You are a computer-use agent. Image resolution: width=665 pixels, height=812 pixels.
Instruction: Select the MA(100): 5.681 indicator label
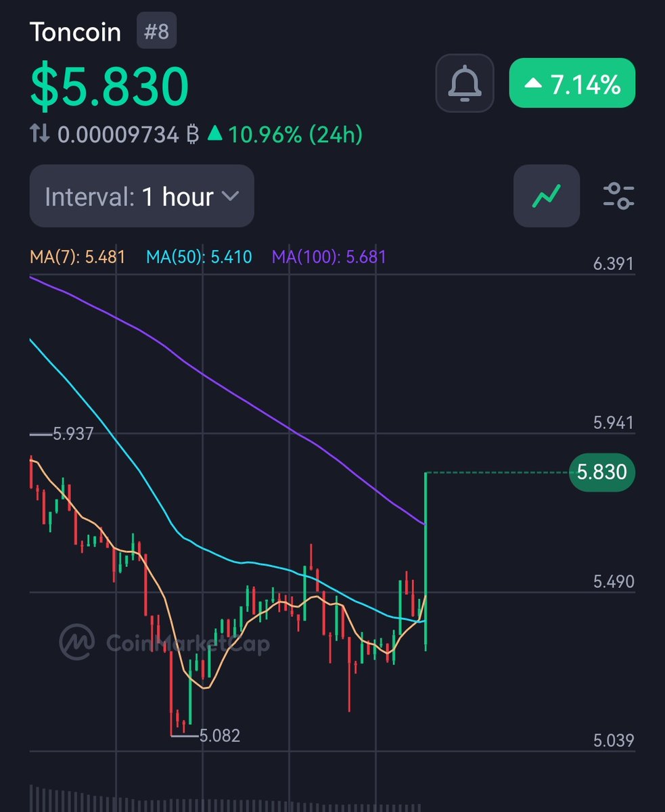point(329,257)
